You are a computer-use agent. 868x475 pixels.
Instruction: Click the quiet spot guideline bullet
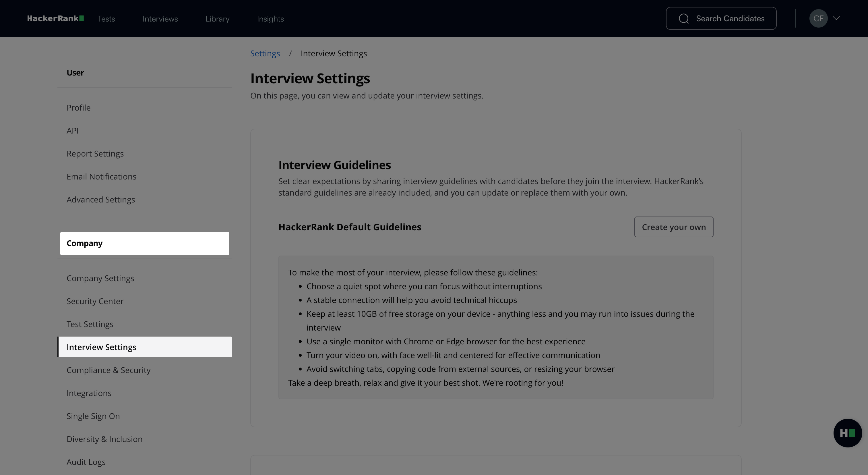pyautogui.click(x=424, y=286)
